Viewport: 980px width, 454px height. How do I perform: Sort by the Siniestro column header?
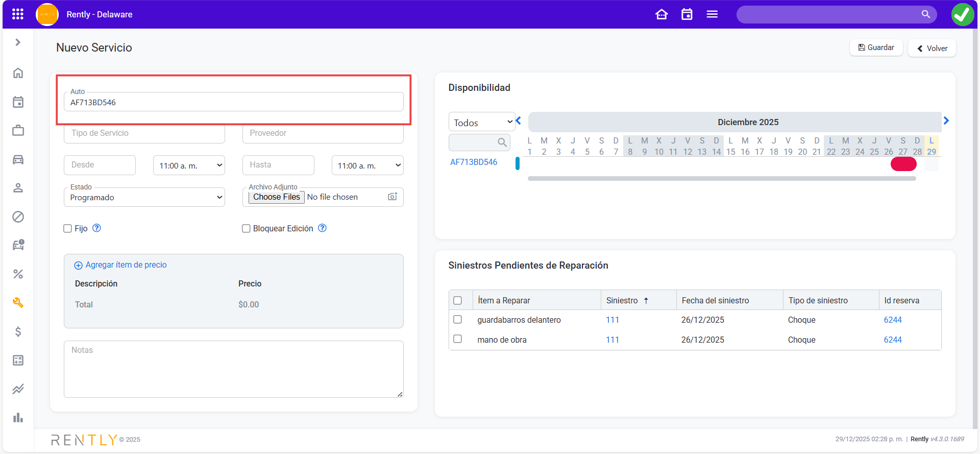622,300
